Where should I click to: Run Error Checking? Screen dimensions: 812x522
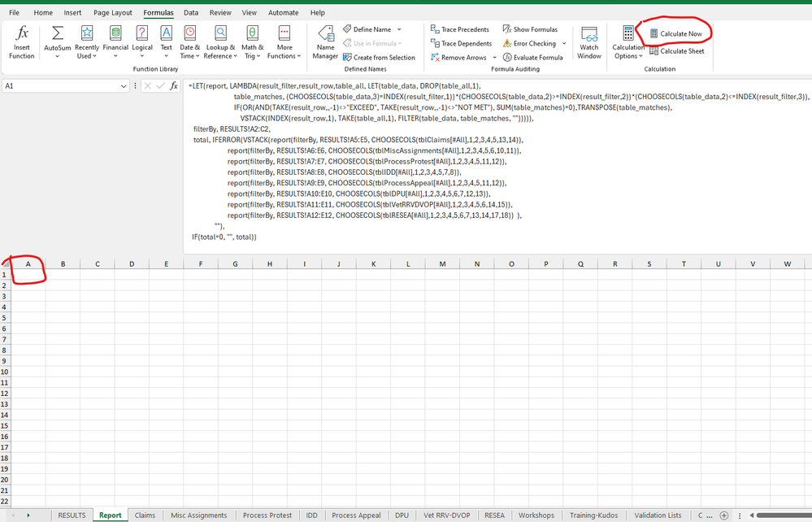(529, 44)
